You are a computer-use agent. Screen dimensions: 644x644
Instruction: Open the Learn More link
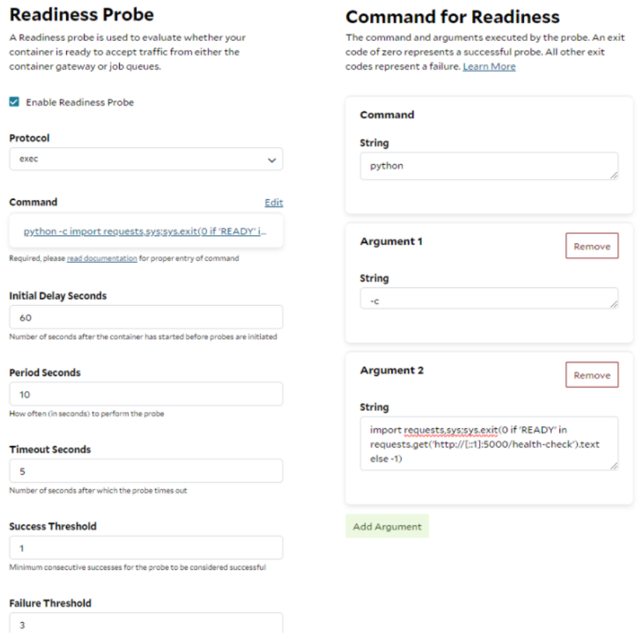click(x=489, y=66)
